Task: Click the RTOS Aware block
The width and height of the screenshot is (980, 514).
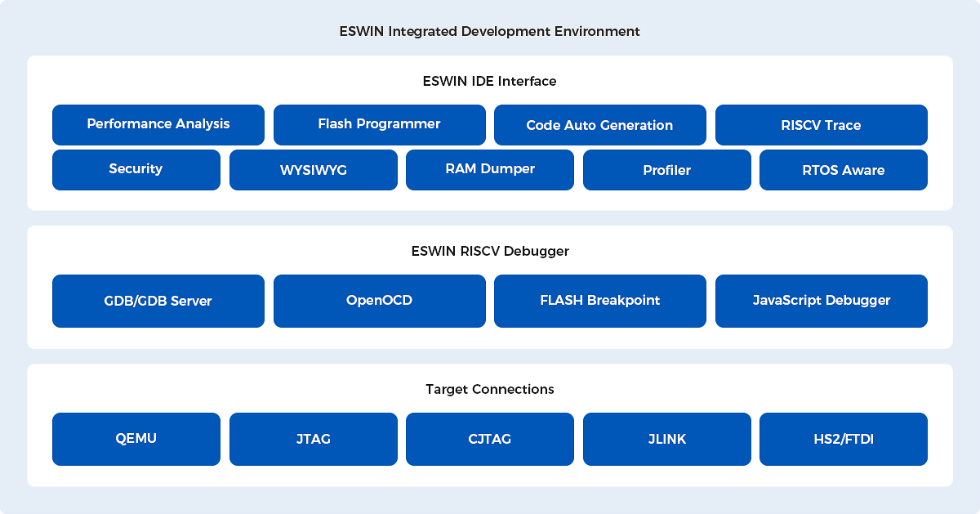Action: [844, 170]
